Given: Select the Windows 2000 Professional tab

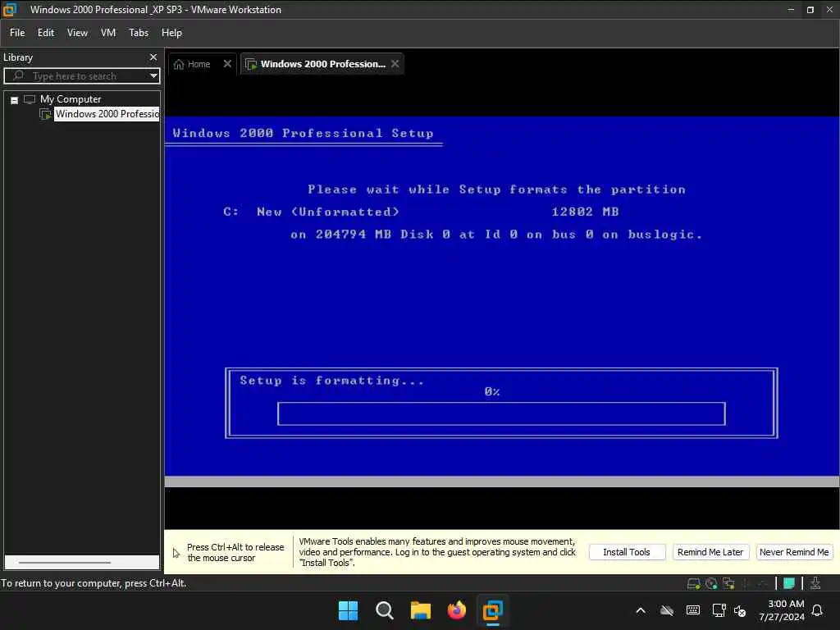Looking at the screenshot, I should (x=322, y=64).
